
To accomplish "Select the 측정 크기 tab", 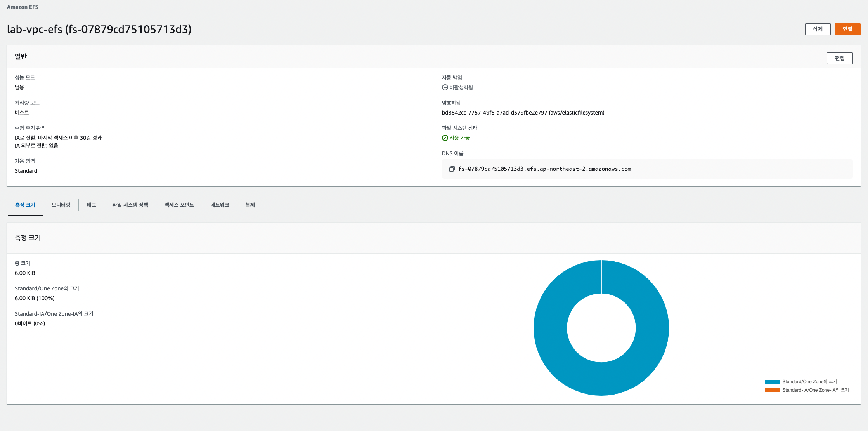I will [x=25, y=205].
